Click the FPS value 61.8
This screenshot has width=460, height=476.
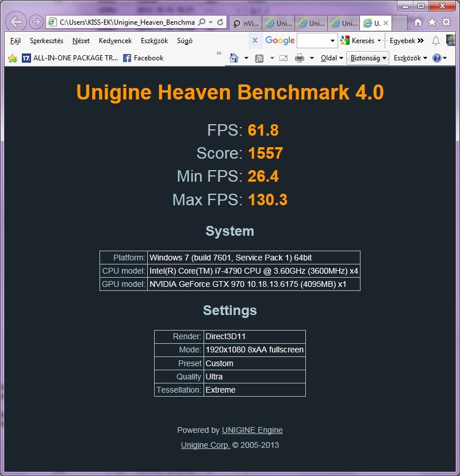coord(263,130)
